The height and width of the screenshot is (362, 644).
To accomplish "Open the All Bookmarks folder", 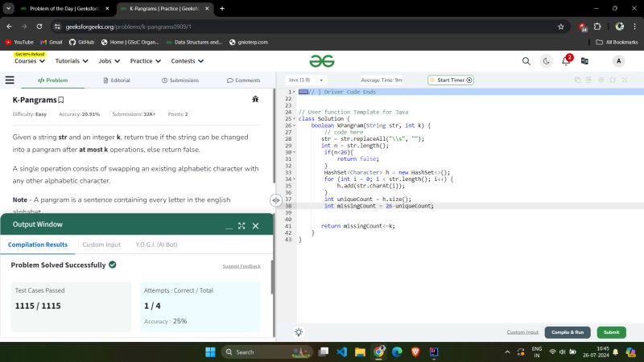I will (617, 42).
